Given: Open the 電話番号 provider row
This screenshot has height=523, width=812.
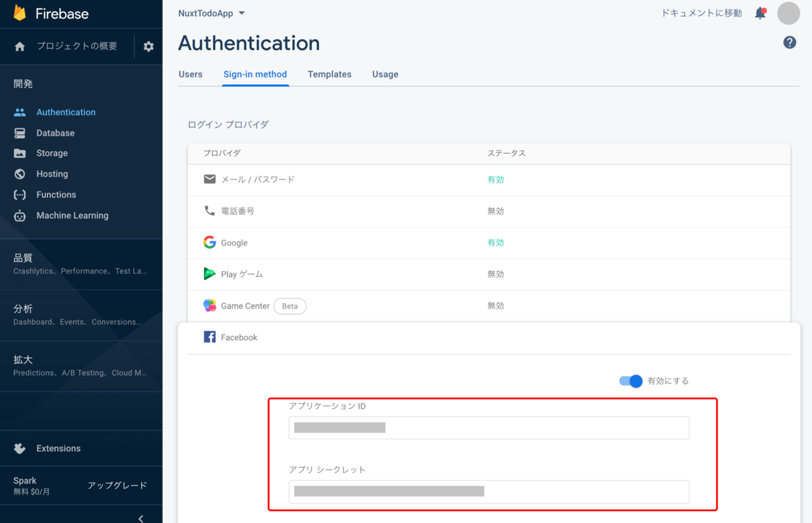Looking at the screenshot, I should 488,211.
